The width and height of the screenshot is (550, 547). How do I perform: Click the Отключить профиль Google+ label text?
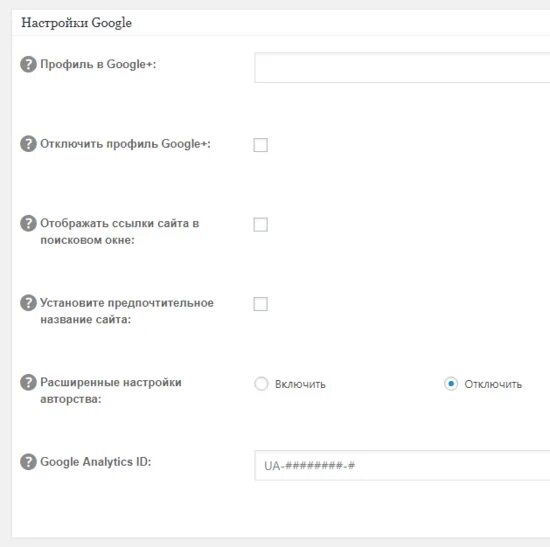pyautogui.click(x=126, y=144)
